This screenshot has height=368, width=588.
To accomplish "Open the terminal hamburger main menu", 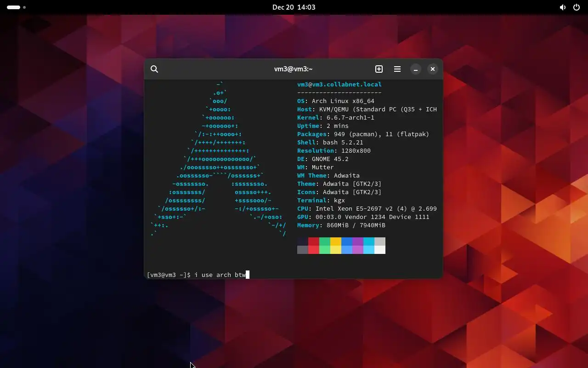I will pyautogui.click(x=397, y=69).
